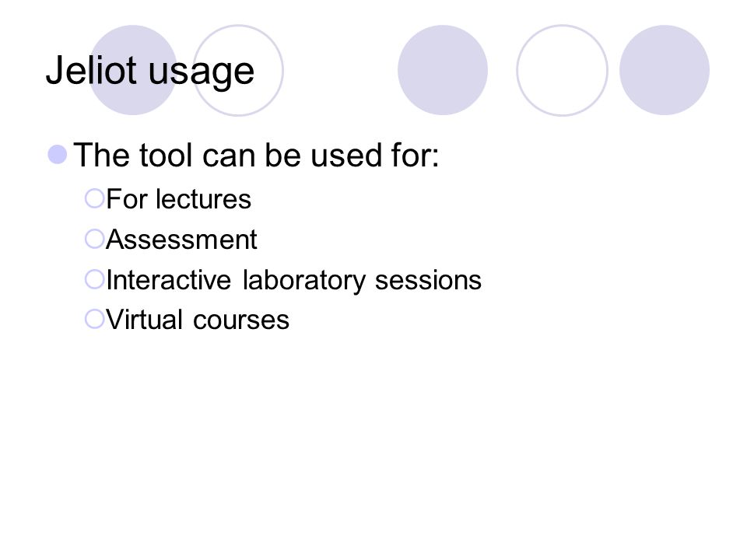Image resolution: width=747 pixels, height=560 pixels.
Task: Click the hollow bullet beside For lectures
Action: 94,198
